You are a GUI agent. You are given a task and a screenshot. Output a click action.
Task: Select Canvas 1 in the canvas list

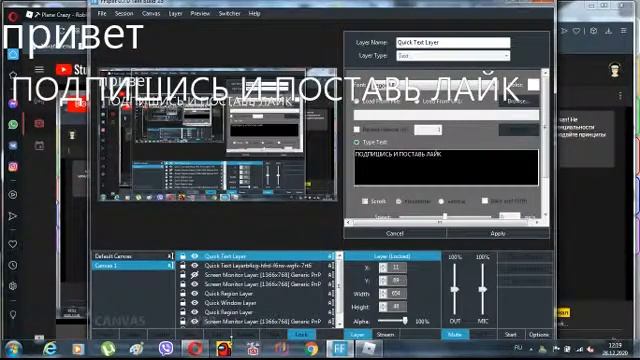pos(133,266)
